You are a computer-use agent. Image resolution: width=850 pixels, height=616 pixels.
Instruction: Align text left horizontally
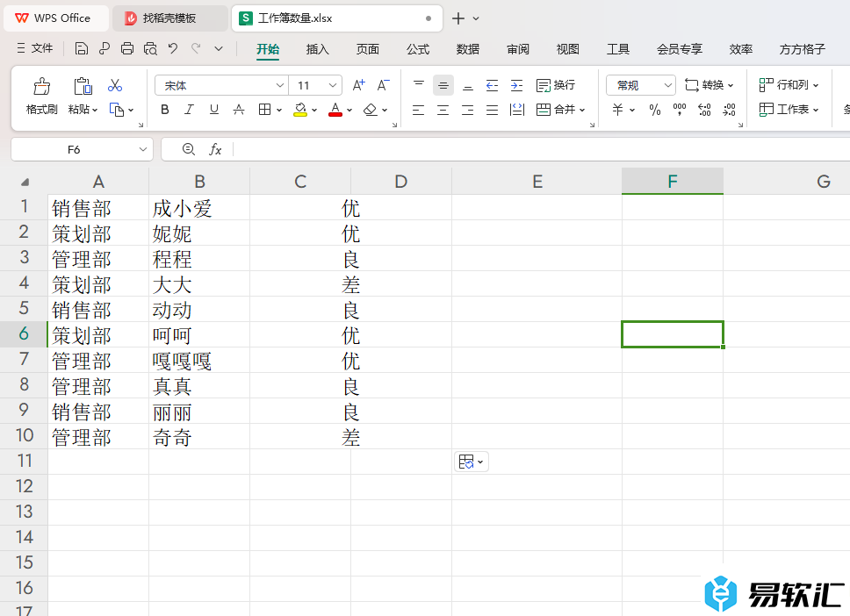419,110
